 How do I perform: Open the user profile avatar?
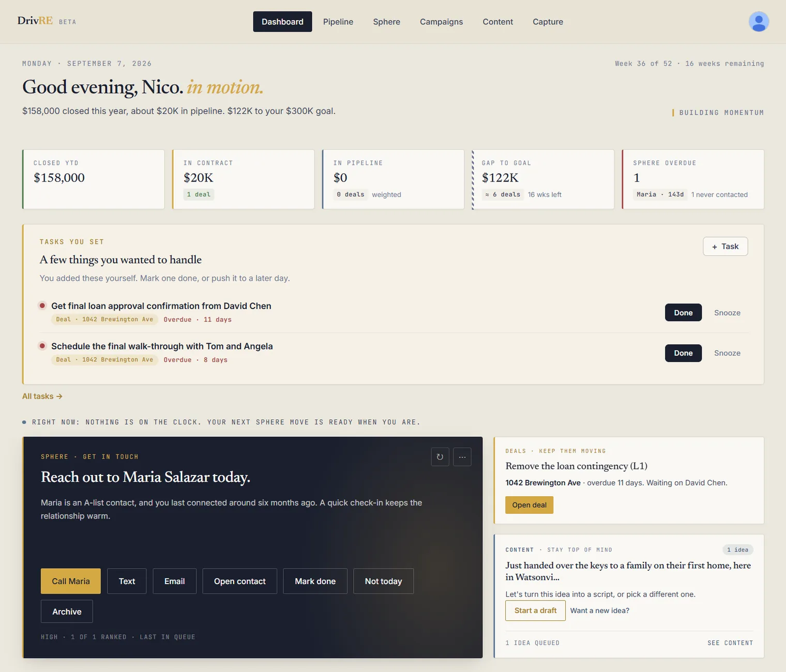(759, 22)
